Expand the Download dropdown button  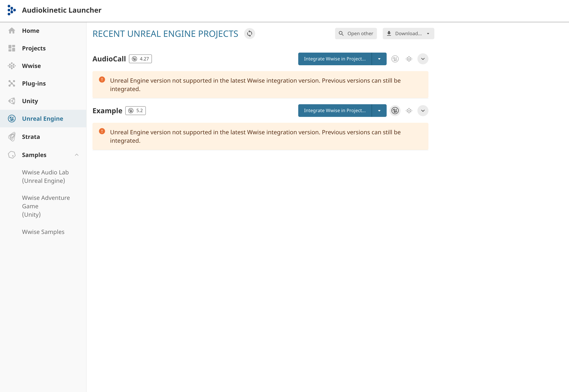428,33
